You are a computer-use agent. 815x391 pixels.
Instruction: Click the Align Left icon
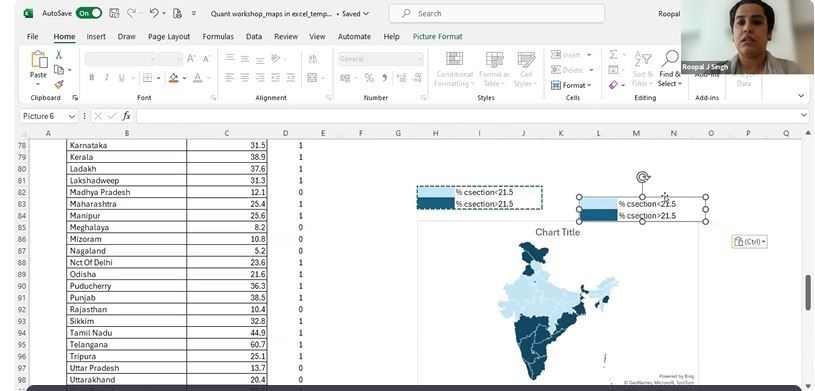(x=230, y=77)
